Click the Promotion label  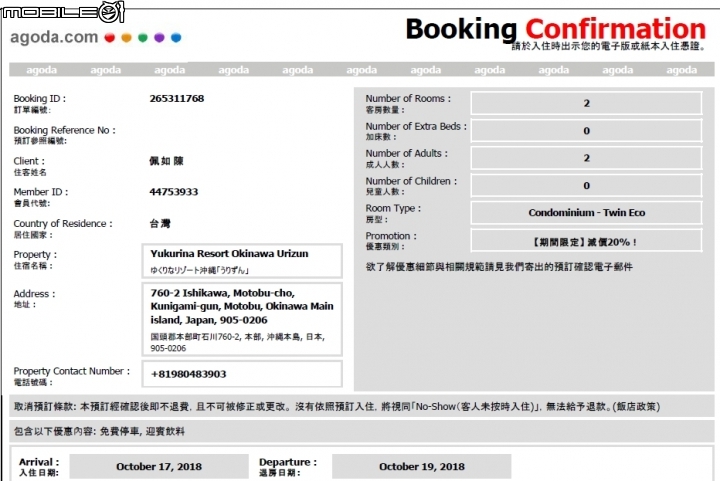click(391, 236)
